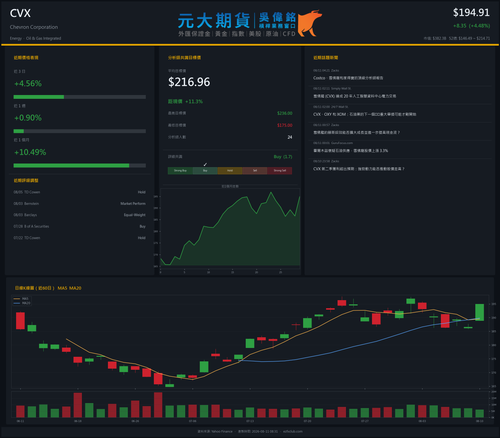Click the +4.56% progress bar
This screenshot has height=438, width=500.
pos(80,97)
